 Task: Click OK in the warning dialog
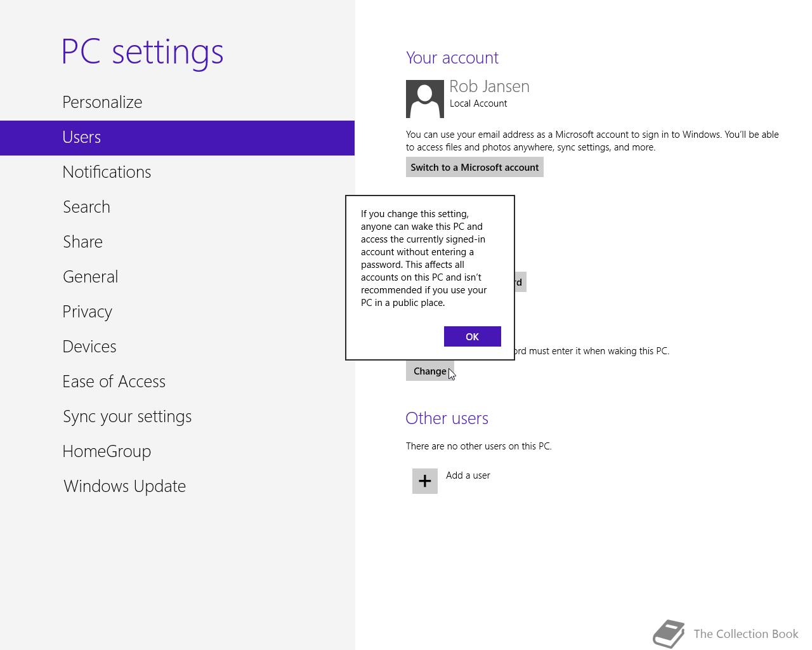click(472, 336)
